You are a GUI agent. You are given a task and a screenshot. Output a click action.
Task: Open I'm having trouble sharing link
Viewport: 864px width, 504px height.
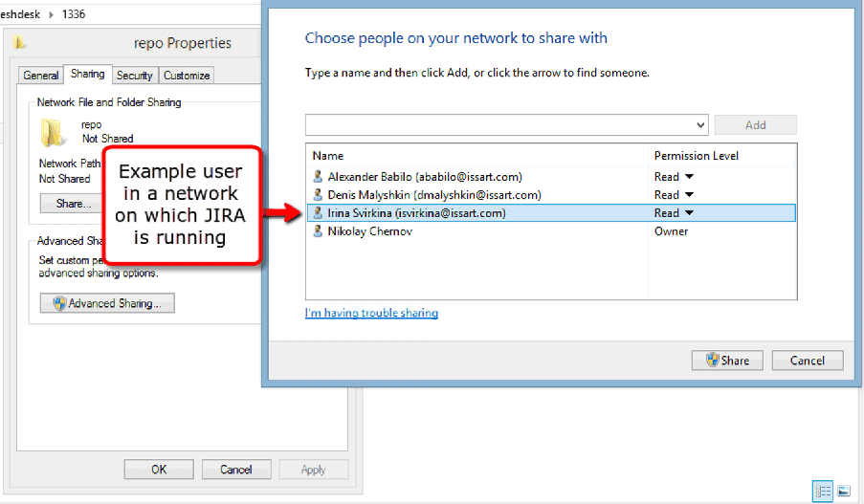(371, 313)
